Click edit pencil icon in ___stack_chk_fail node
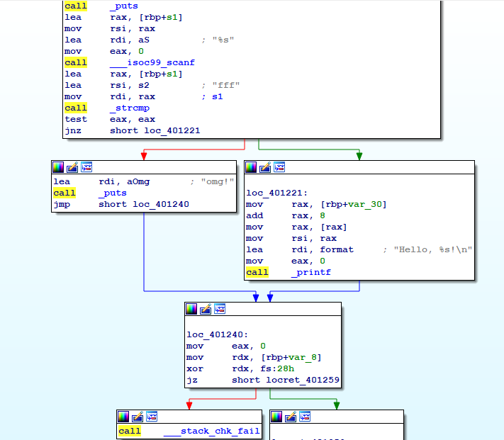 (x=138, y=417)
